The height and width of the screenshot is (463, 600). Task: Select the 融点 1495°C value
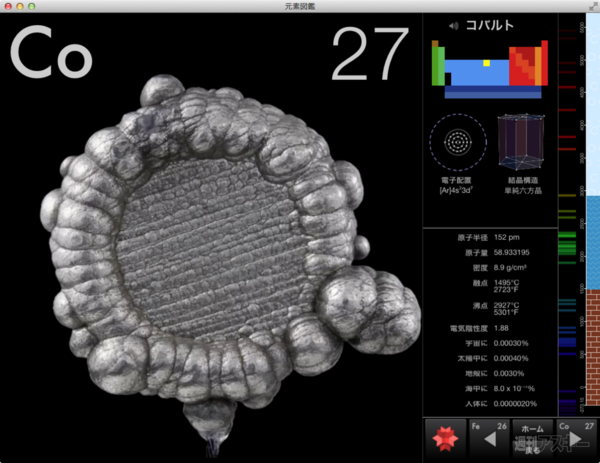(x=506, y=283)
